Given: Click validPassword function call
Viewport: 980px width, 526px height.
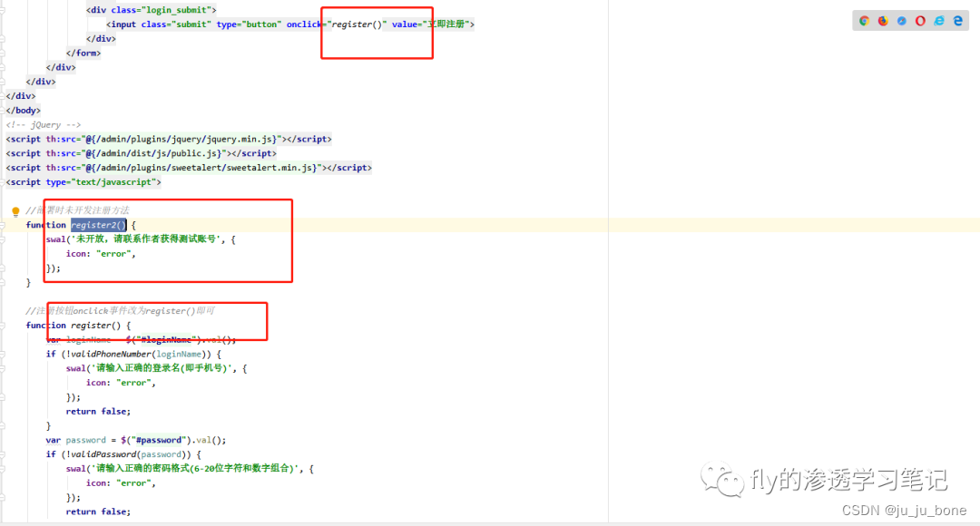Looking at the screenshot, I should pos(103,454).
